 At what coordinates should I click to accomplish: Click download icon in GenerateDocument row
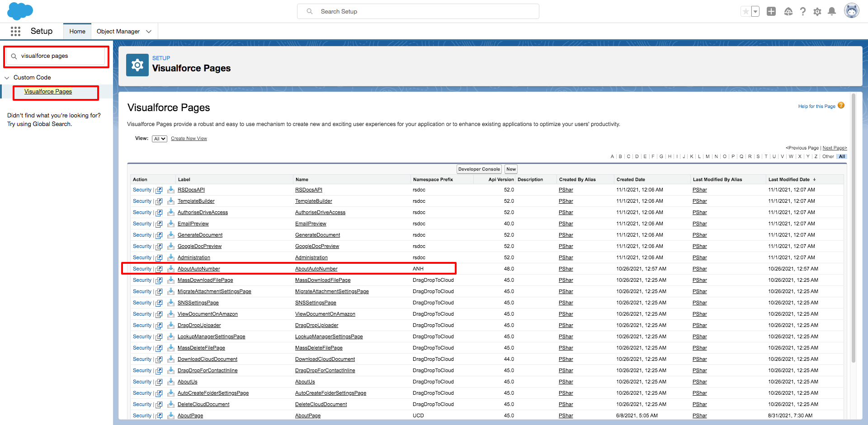(x=170, y=235)
